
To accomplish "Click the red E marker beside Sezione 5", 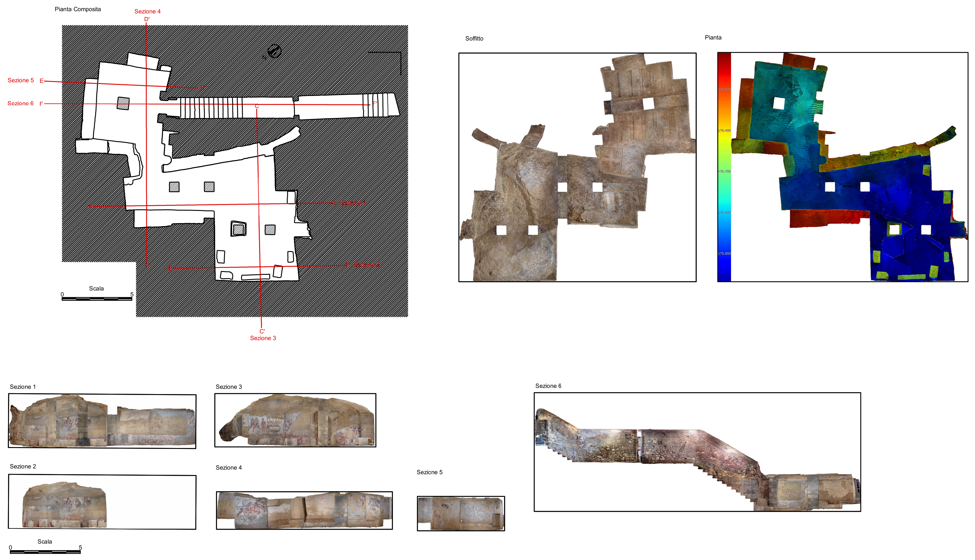I will click(41, 81).
